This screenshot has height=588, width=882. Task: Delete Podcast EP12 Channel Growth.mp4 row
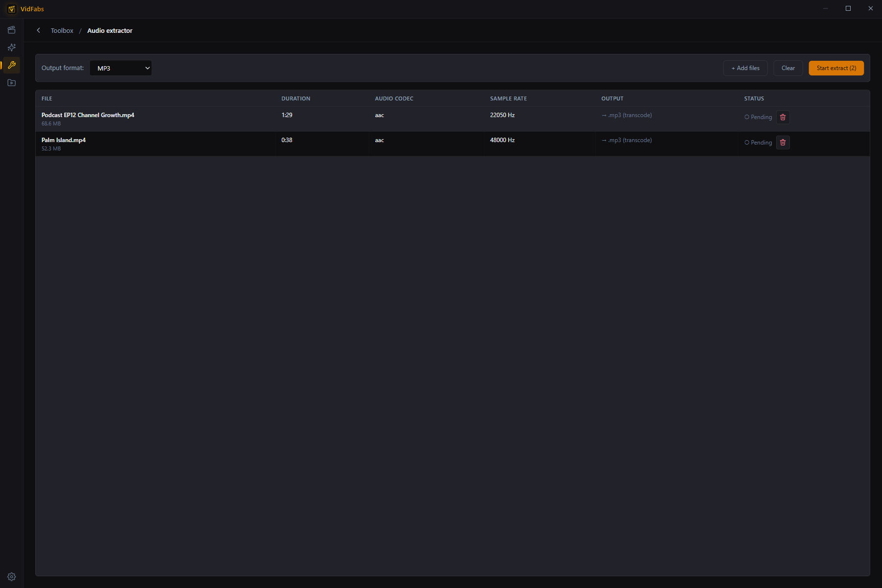[x=783, y=117]
